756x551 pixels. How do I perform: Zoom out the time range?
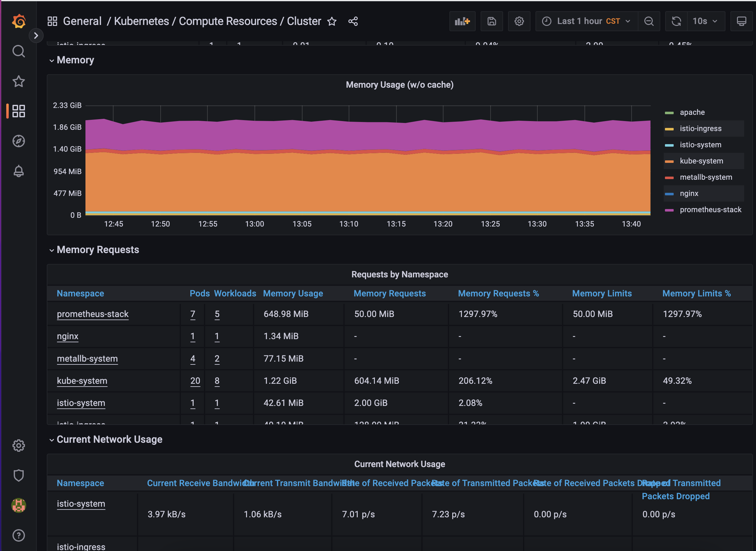649,21
